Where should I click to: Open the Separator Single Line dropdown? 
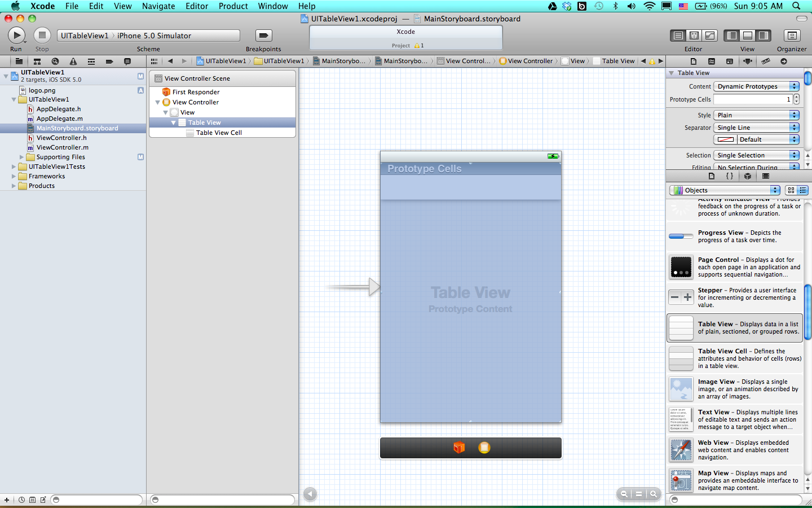point(757,128)
